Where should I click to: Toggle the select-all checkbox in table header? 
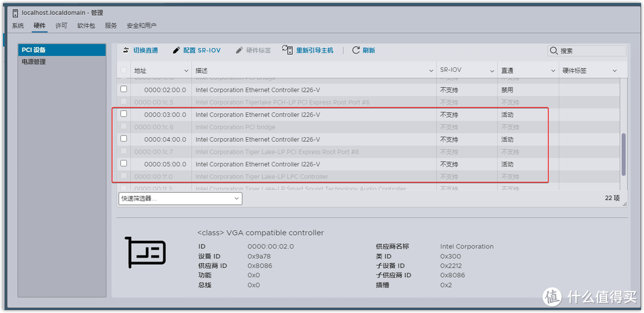click(x=123, y=70)
